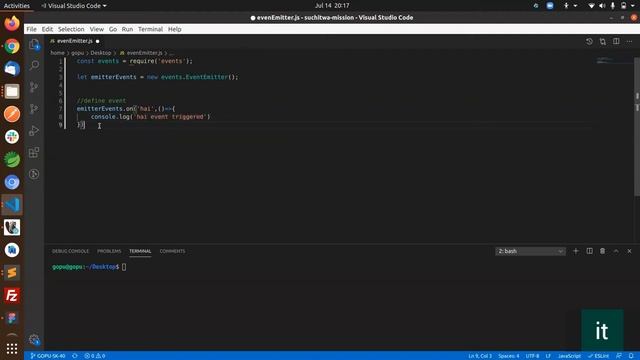This screenshot has height=360, width=640.
Task: Open Firefox from the Ubuntu dock
Action: (12, 23)
